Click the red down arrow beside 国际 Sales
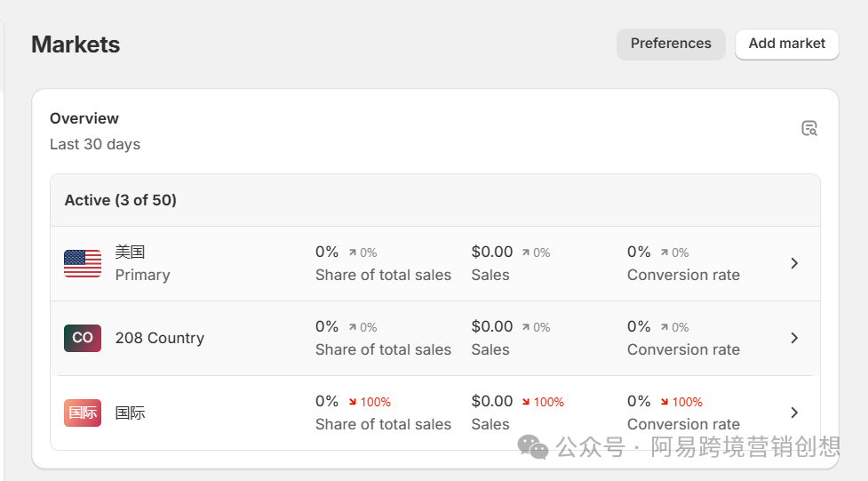Viewport: 868px width, 481px height. coord(526,402)
